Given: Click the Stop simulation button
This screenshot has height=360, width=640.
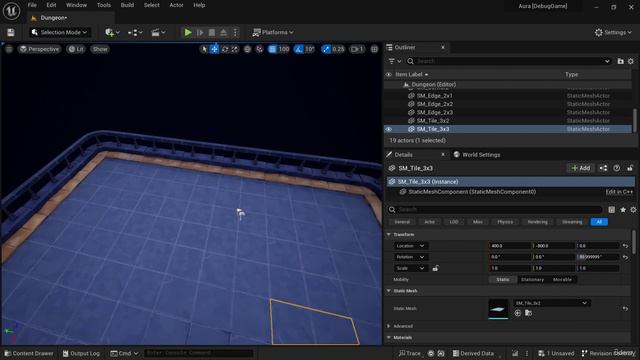Looking at the screenshot, I should [x=211, y=32].
